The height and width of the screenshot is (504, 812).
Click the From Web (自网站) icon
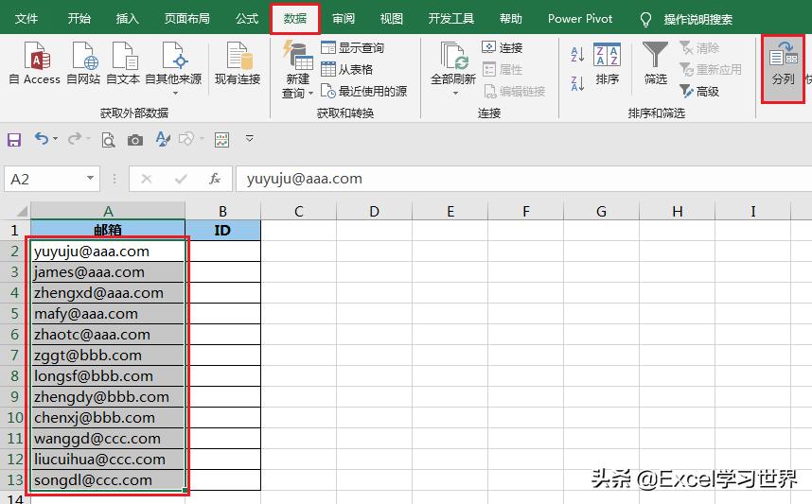pyautogui.click(x=83, y=63)
